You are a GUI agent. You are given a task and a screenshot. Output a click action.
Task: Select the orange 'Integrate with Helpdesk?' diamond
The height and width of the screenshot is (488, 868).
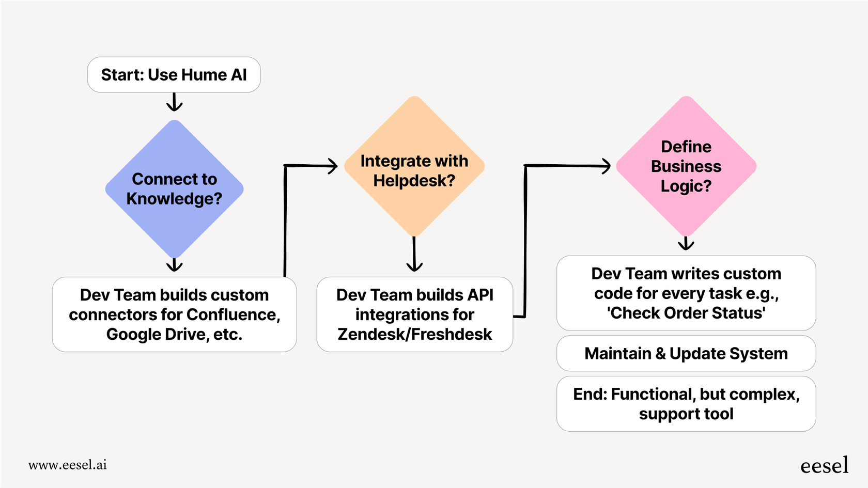(414, 170)
